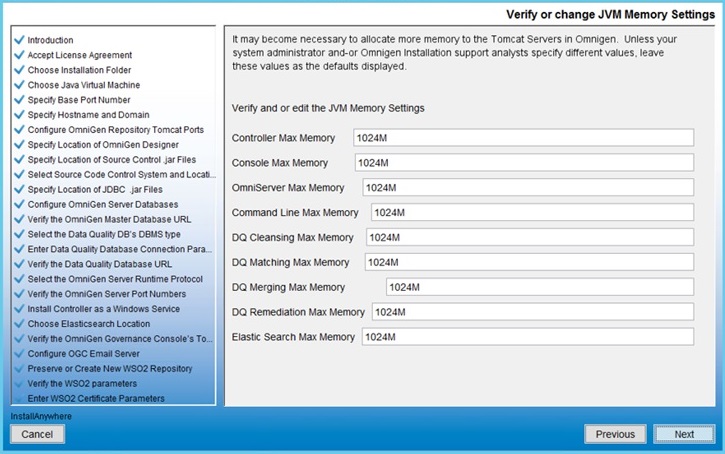725x454 pixels.
Task: Click checkmark for Enter Data Quality Database Connection
Action: (19, 249)
